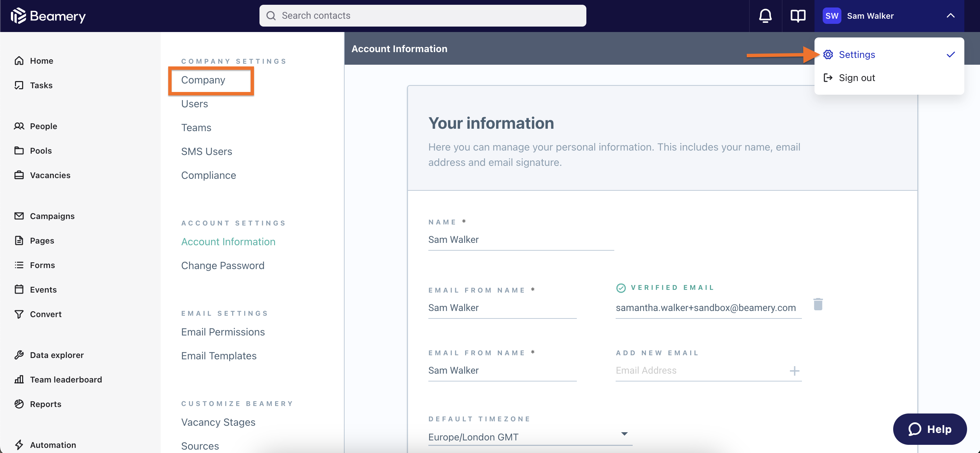The width and height of the screenshot is (980, 453).
Task: Click the Vacancies briefcase icon
Action: [19, 175]
